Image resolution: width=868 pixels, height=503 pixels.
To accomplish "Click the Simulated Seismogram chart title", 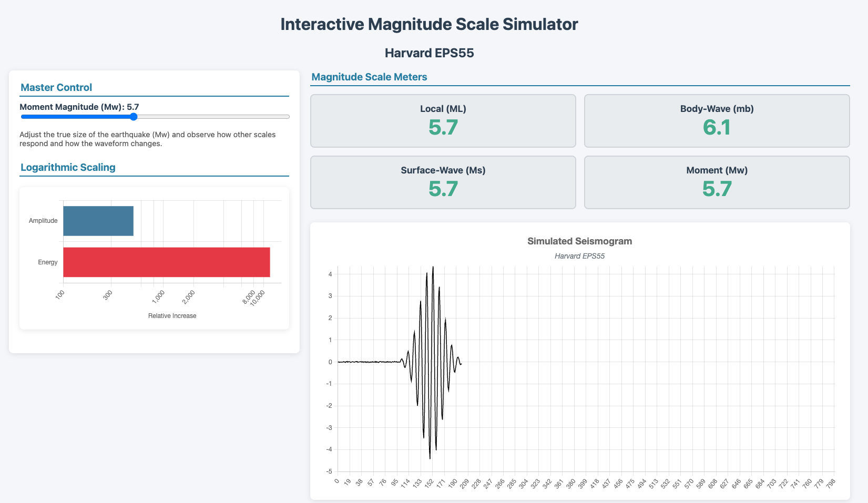I will pos(580,241).
